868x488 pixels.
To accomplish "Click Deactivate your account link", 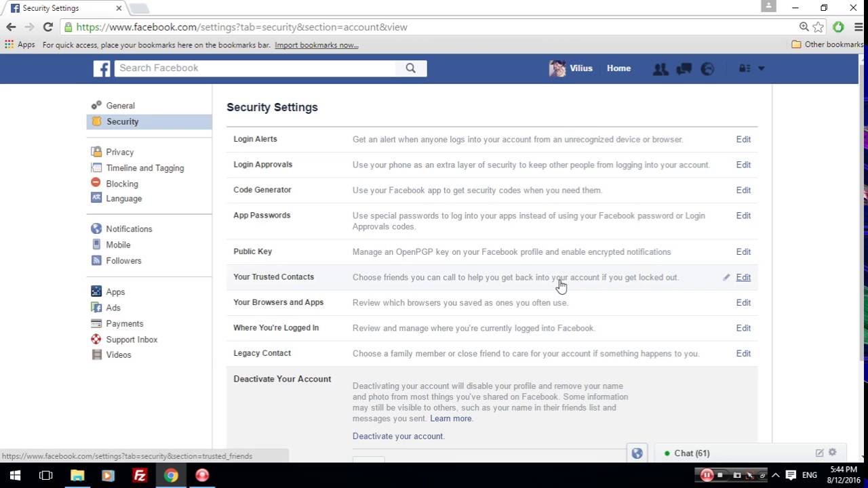I will click(x=398, y=436).
